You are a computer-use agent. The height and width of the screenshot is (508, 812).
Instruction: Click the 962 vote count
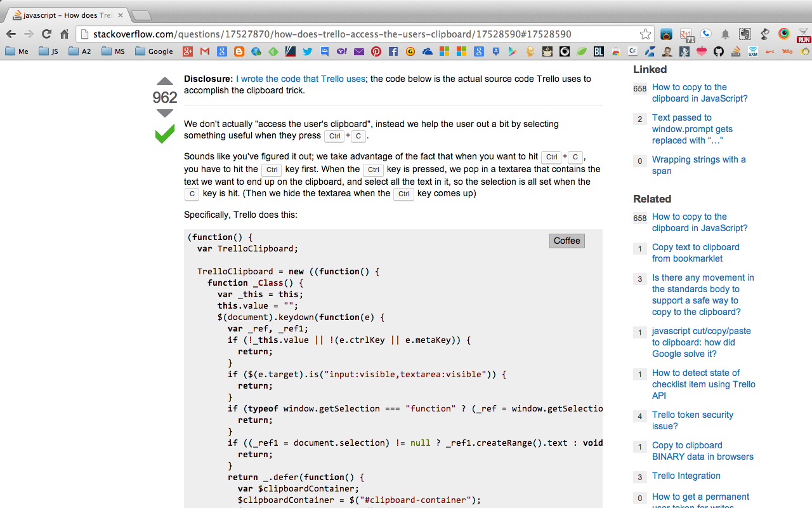pyautogui.click(x=164, y=97)
